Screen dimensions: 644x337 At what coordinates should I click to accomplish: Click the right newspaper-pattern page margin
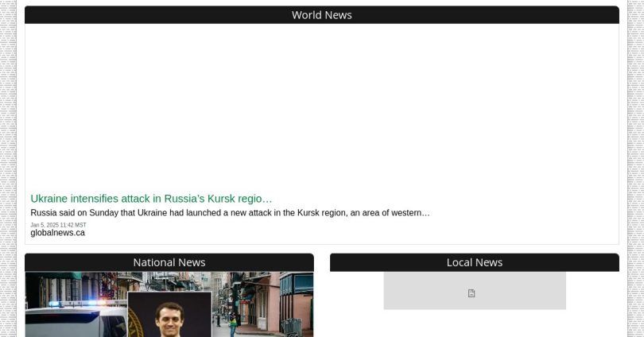click(635, 159)
